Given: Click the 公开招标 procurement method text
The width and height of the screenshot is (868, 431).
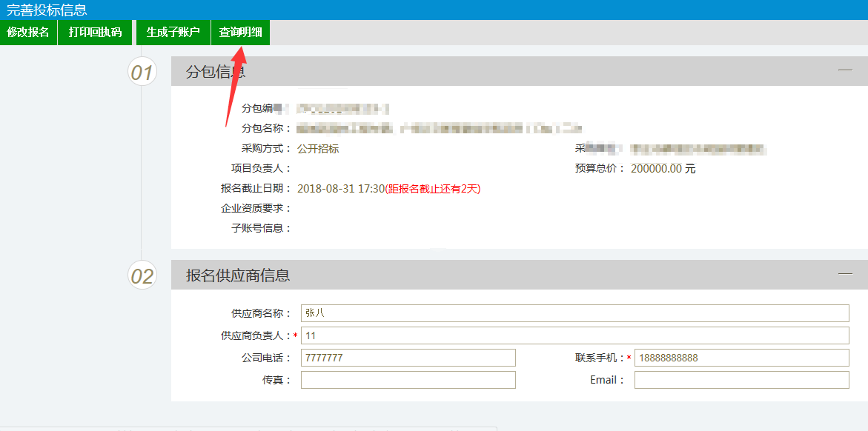Looking at the screenshot, I should [x=318, y=149].
